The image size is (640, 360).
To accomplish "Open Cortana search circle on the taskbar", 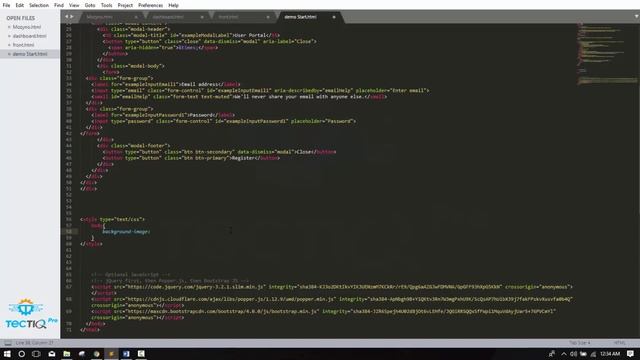I will point(21,354).
